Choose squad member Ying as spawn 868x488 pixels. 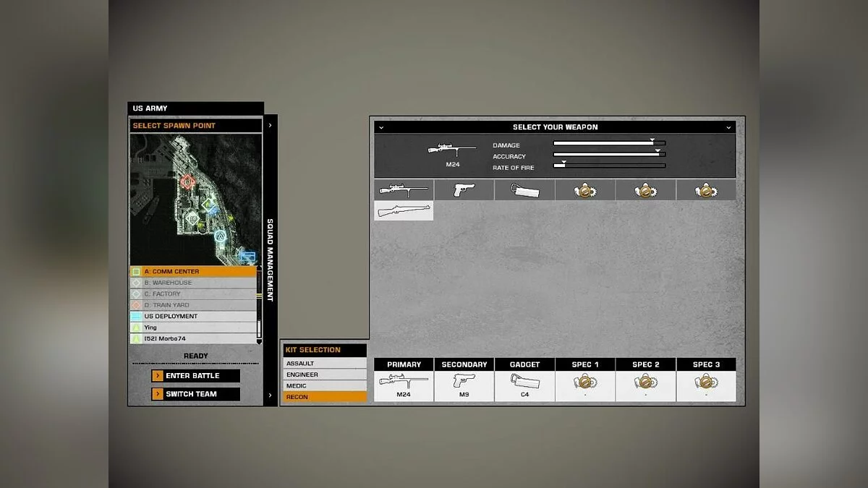[x=193, y=328]
